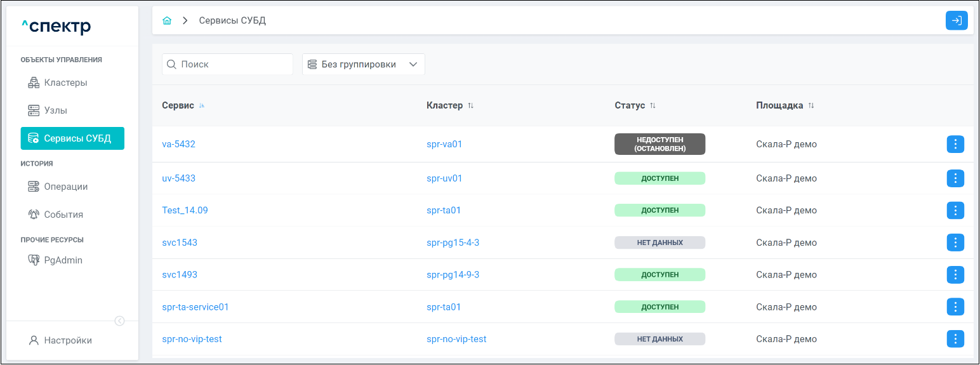Sort by Кластер column sort icon

(470, 106)
